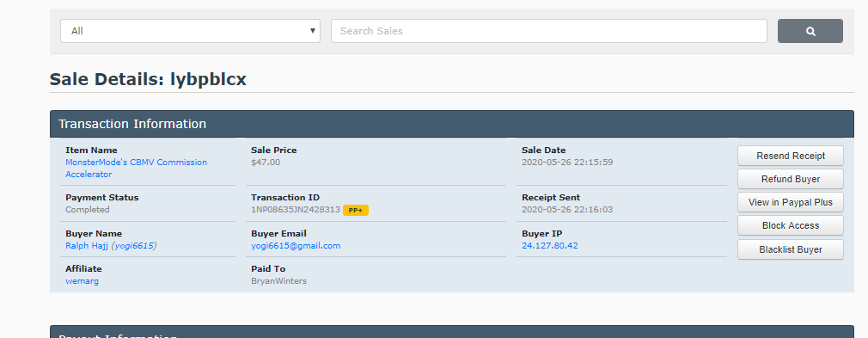Open the buyer IP 24.127.80.42 link
Image resolution: width=868 pixels, height=338 pixels.
[550, 245]
